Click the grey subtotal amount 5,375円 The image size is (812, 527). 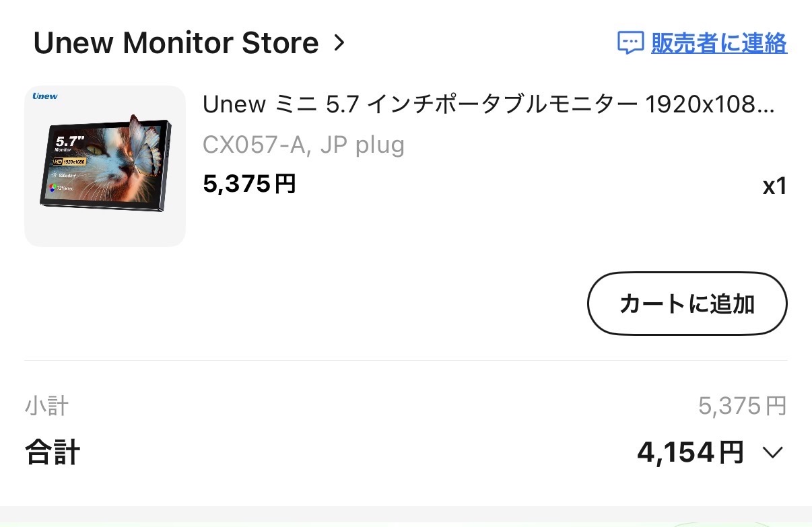(x=742, y=406)
